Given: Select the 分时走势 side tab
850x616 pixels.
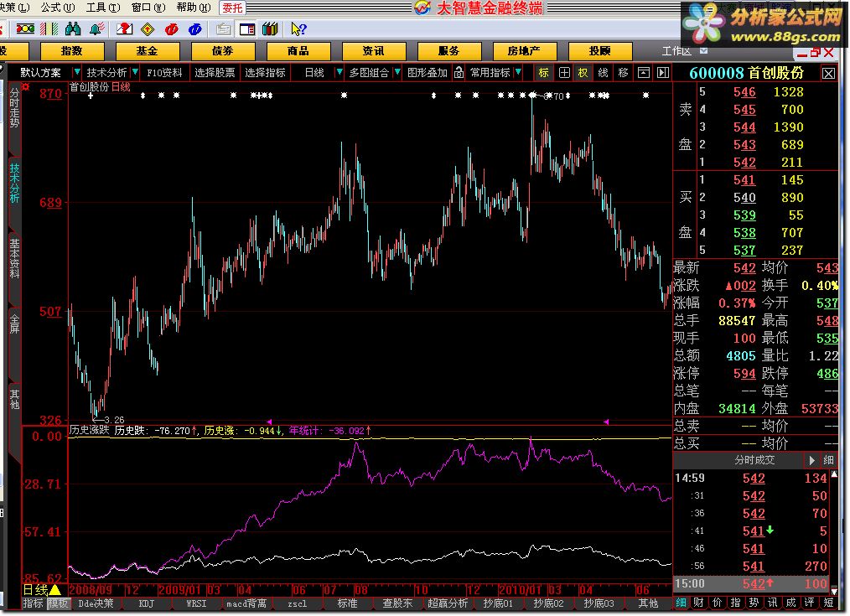Looking at the screenshot, I should tap(14, 108).
